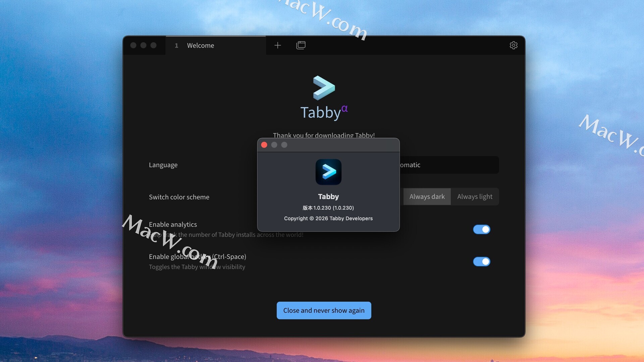The image size is (644, 362).
Task: Switch to the Welcome tab
Action: point(200,46)
